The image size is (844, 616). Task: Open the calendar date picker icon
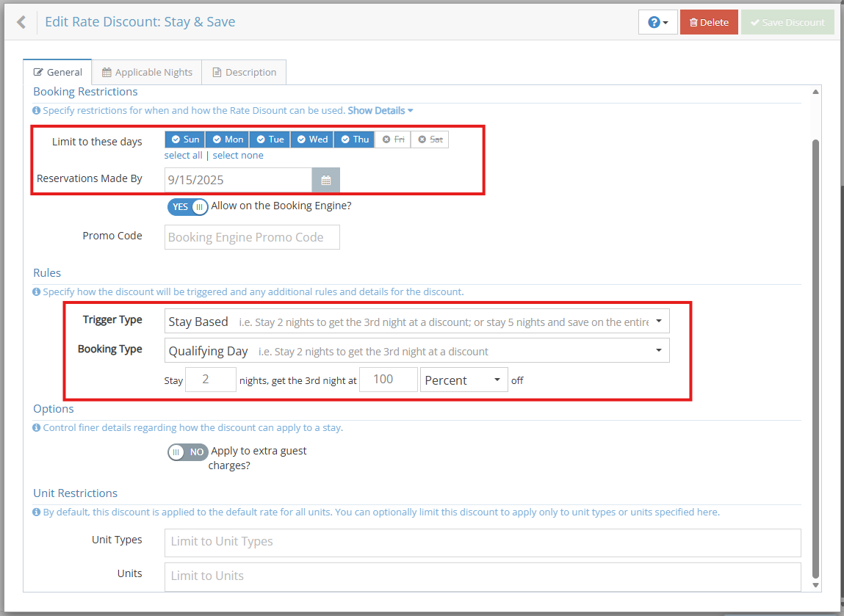(x=326, y=180)
